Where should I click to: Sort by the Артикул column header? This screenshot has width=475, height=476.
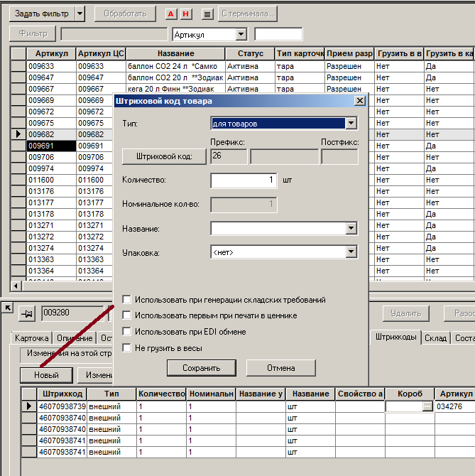click(x=51, y=53)
